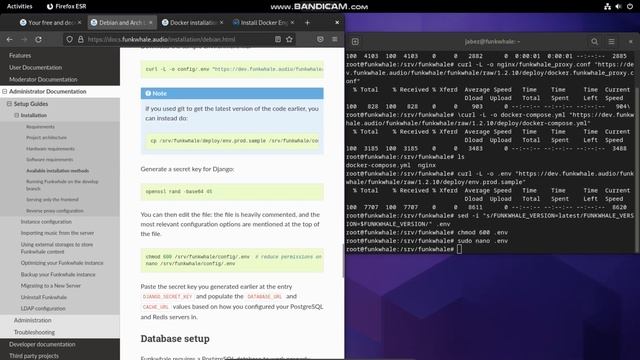Open network status icon in top bar
640x360 pixels.
click(x=607, y=6)
